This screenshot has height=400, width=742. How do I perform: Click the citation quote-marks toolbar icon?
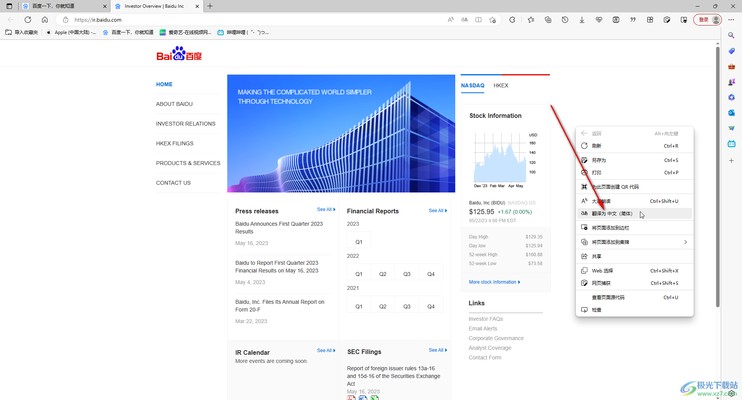[x=633, y=20]
